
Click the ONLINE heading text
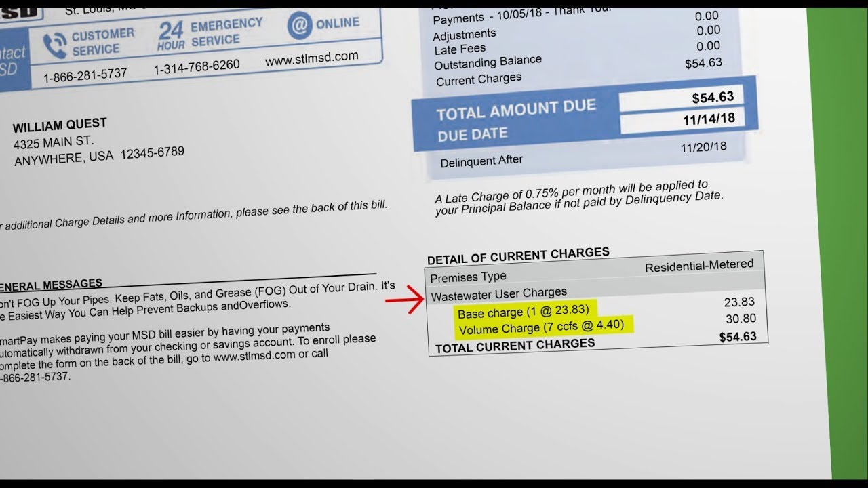pos(338,23)
